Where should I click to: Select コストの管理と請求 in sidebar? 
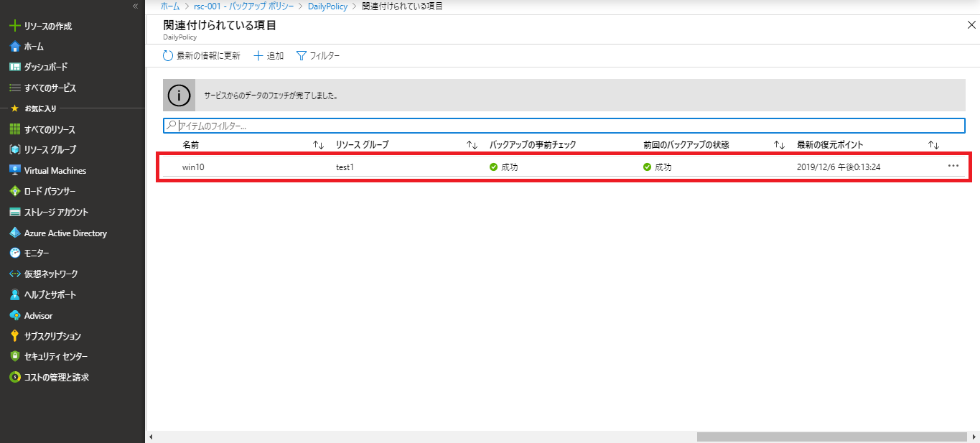click(x=57, y=377)
